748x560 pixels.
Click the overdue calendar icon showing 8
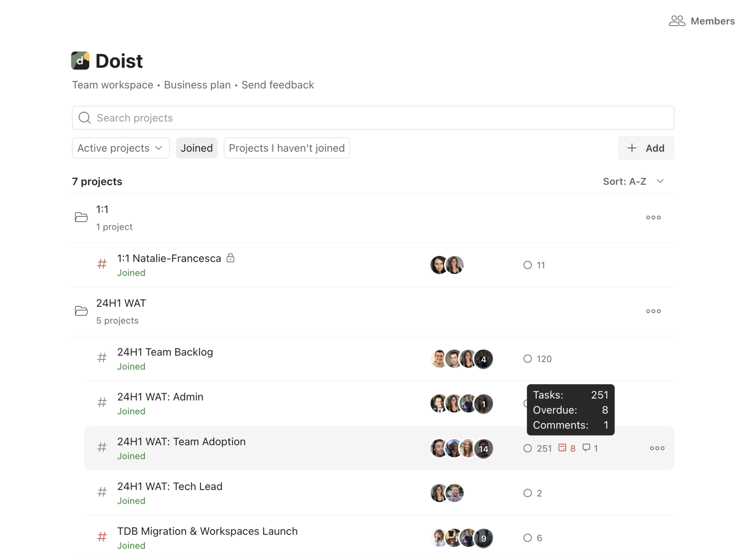(x=562, y=448)
